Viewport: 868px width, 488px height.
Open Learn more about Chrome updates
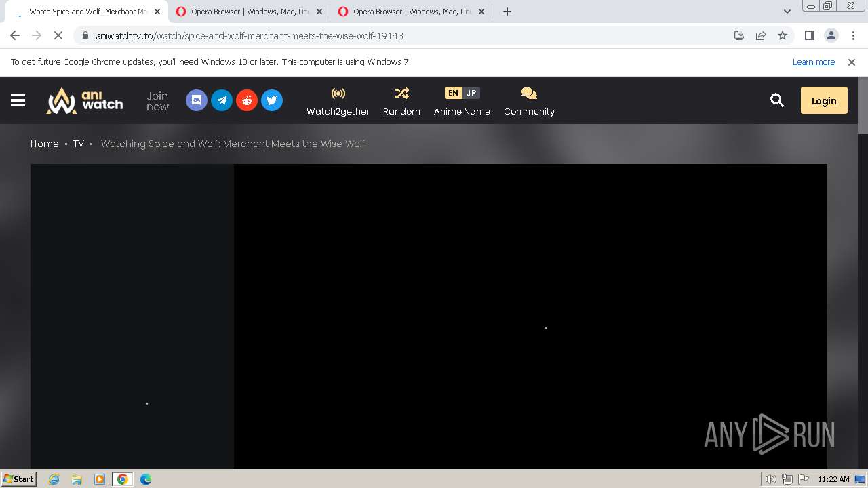(814, 62)
